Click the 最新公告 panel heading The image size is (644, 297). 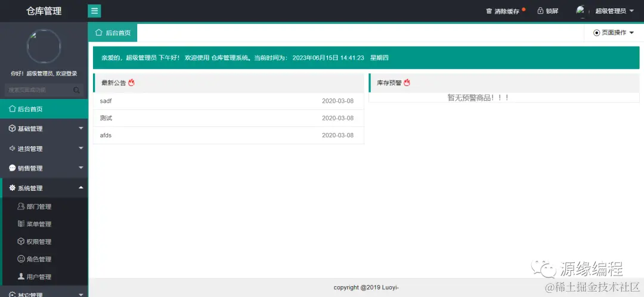pos(114,82)
